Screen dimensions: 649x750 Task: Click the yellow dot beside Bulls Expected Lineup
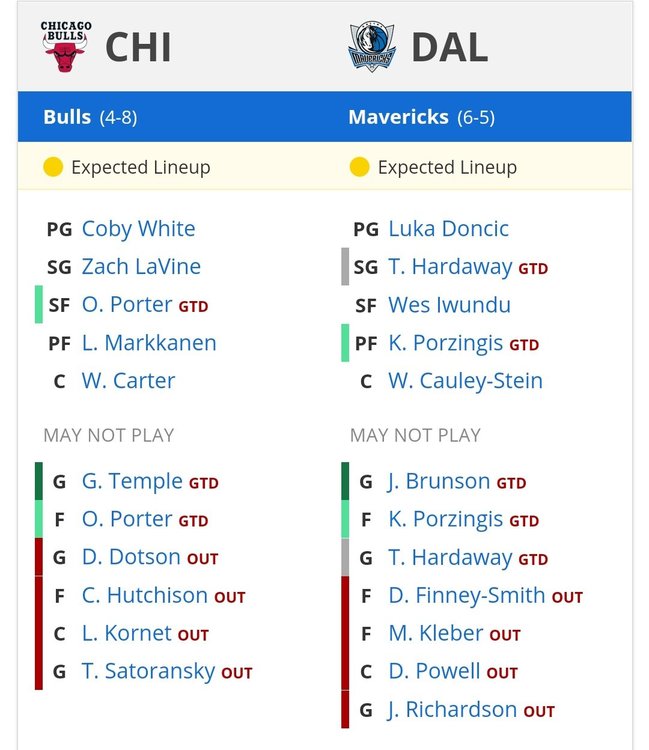(53, 167)
